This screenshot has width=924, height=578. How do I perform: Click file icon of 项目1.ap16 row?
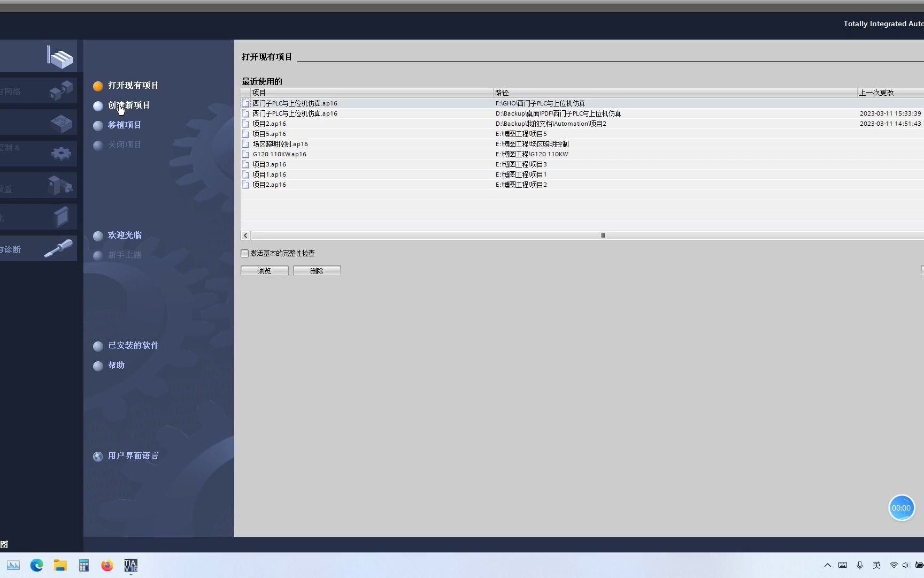246,174
